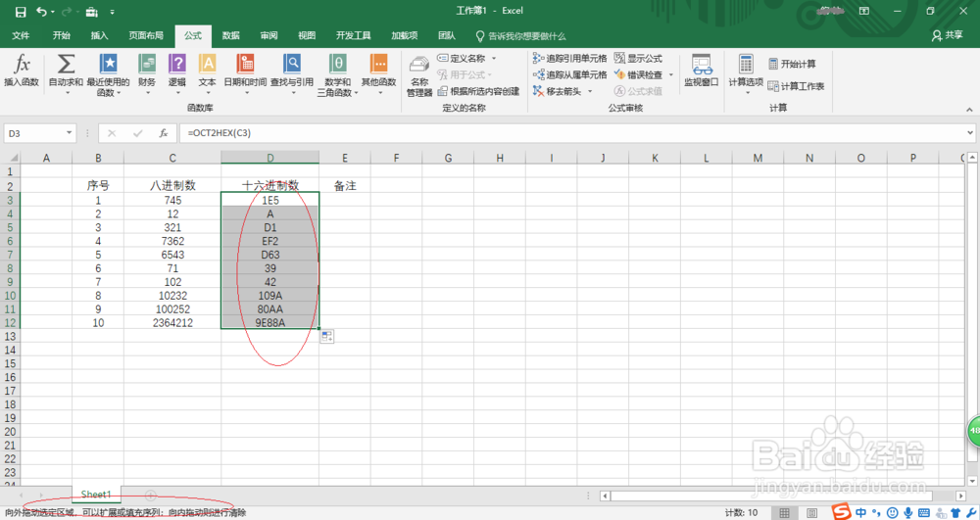Image resolution: width=980 pixels, height=520 pixels.
Task: Click the Share button
Action: [947, 35]
